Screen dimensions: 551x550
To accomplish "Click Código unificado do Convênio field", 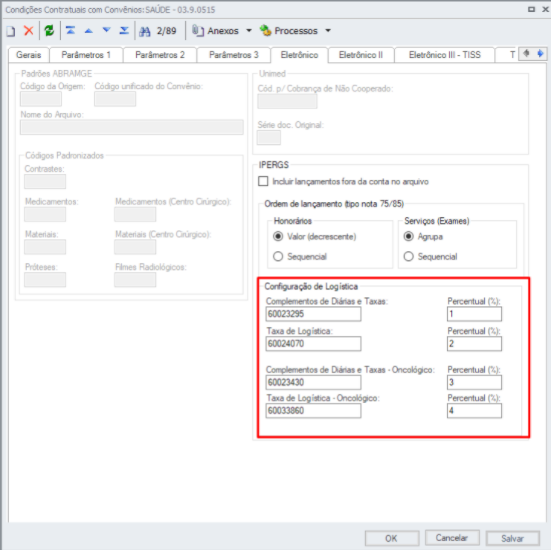I will click(115, 99).
